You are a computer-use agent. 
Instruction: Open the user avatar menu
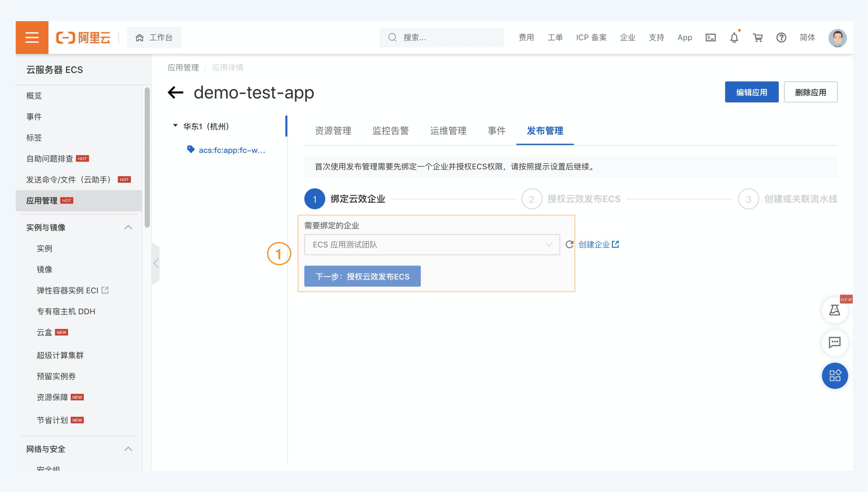(x=837, y=38)
